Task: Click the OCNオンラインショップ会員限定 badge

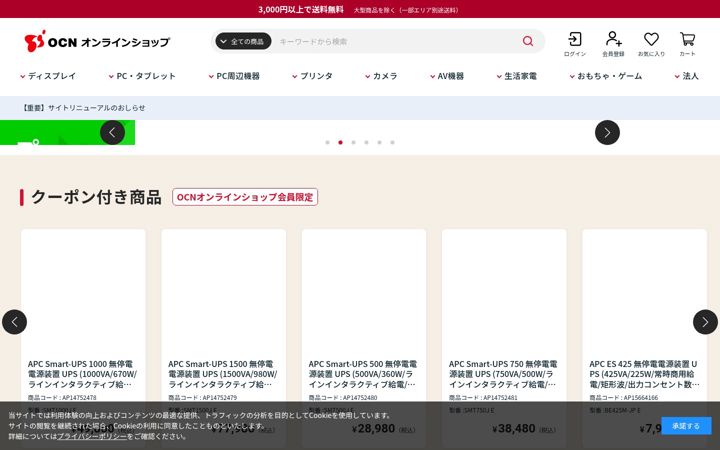Action: tap(245, 197)
